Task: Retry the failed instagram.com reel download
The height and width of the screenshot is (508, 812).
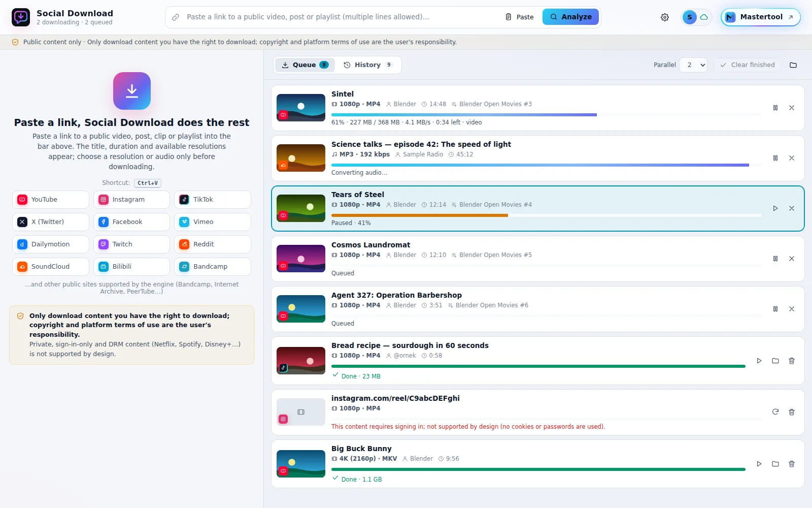Action: click(775, 412)
